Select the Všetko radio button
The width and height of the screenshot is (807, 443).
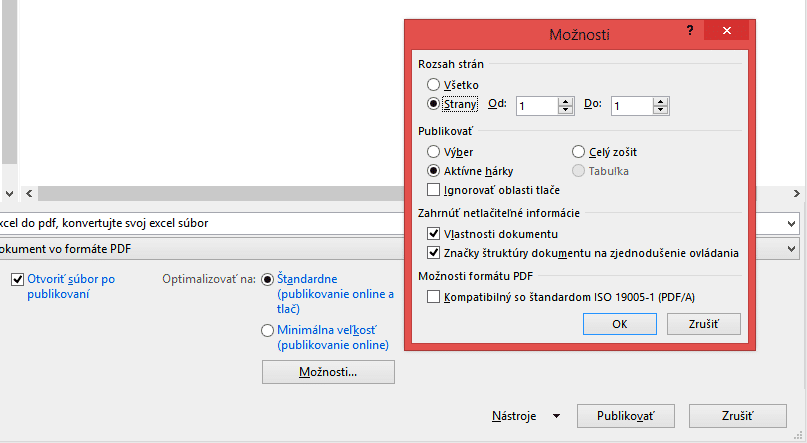(433, 84)
